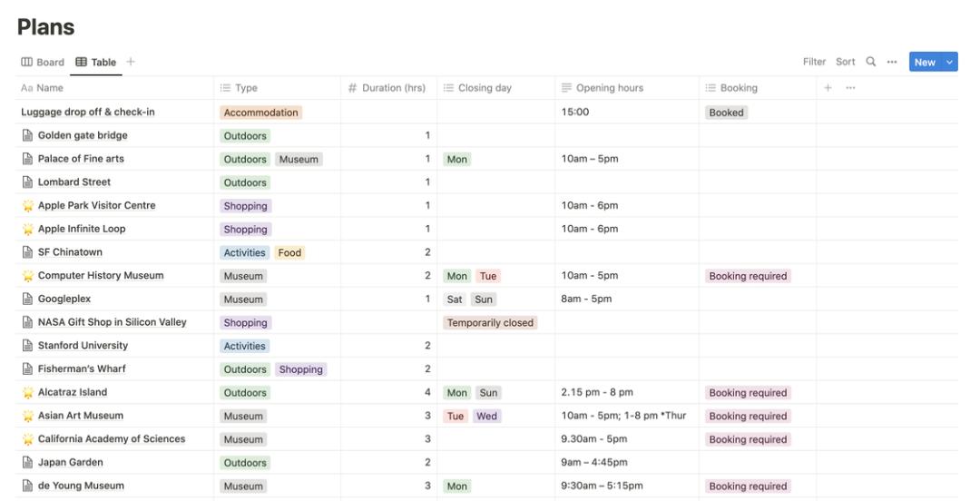This screenshot has width=980, height=501.
Task: Expand the New button dropdown arrow
Action: [950, 62]
